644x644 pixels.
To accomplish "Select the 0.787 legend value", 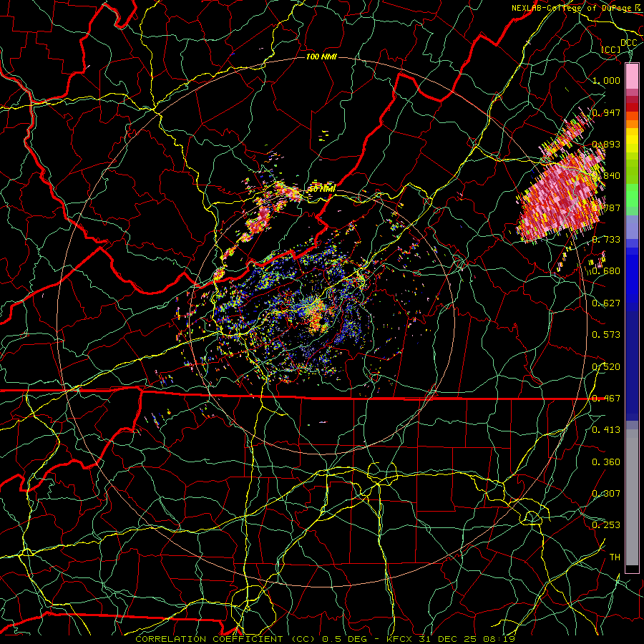I will pyautogui.click(x=606, y=208).
